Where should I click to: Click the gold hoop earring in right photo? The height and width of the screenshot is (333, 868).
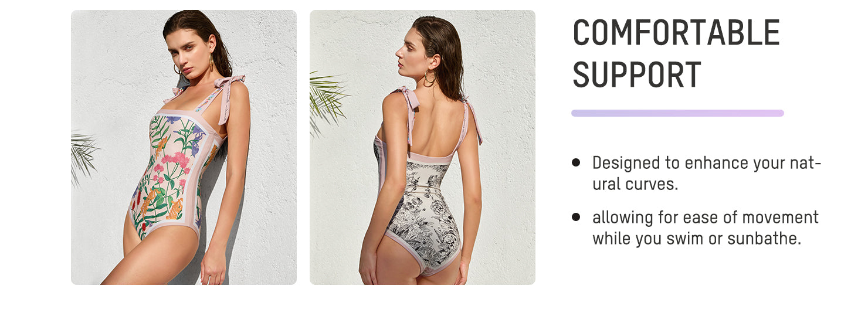click(429, 79)
